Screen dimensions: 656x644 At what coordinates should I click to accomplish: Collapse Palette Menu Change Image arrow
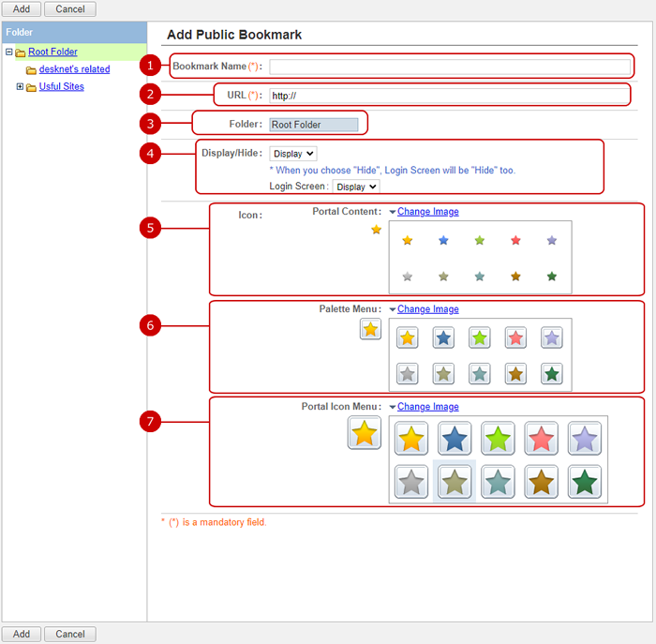(x=393, y=309)
